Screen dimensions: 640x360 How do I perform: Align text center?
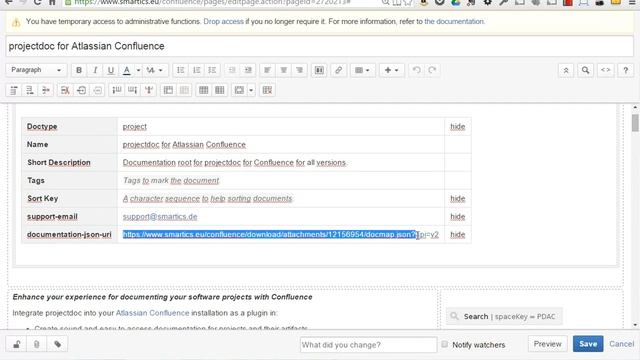(283, 70)
